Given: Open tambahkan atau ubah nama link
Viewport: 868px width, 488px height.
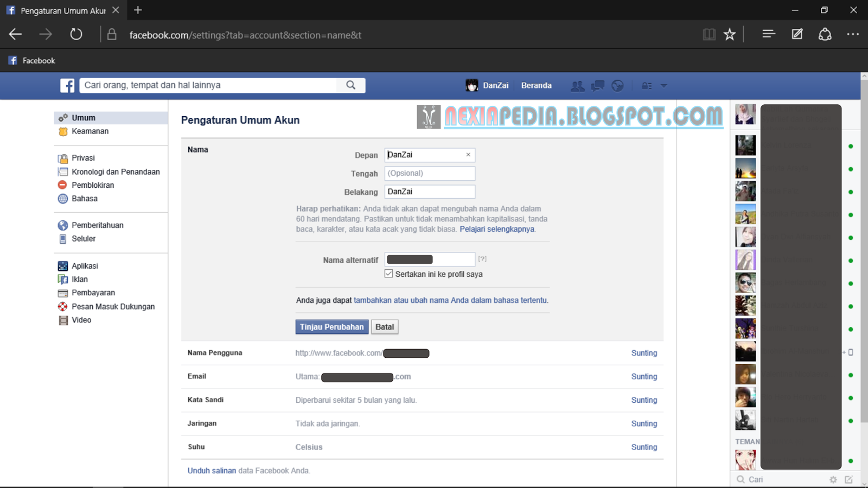Looking at the screenshot, I should point(450,300).
